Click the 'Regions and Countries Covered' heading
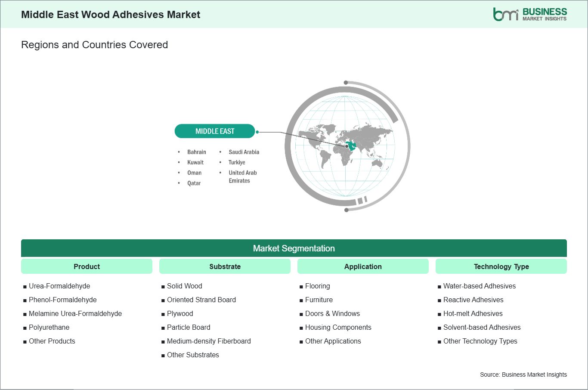Viewport: 588px width, 390px height. pos(94,45)
